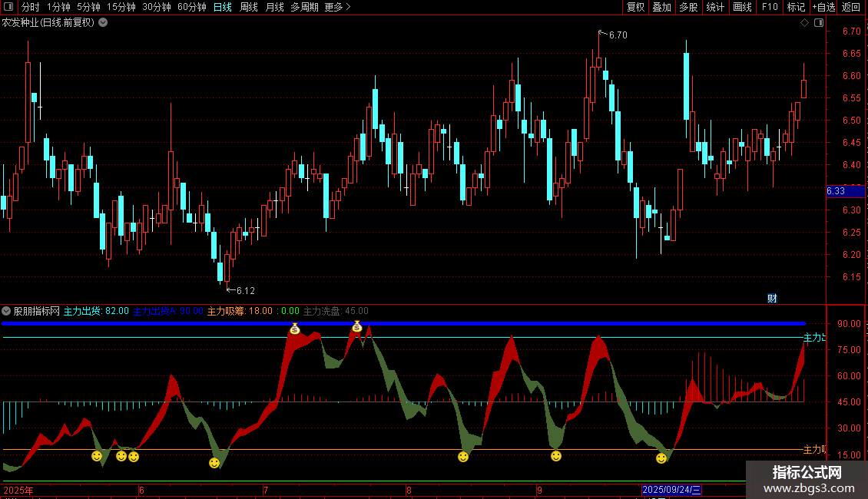This screenshot has height=499, width=868.
Task: Toggle the sidebar panel icon before 分时
Action: coord(8,7)
